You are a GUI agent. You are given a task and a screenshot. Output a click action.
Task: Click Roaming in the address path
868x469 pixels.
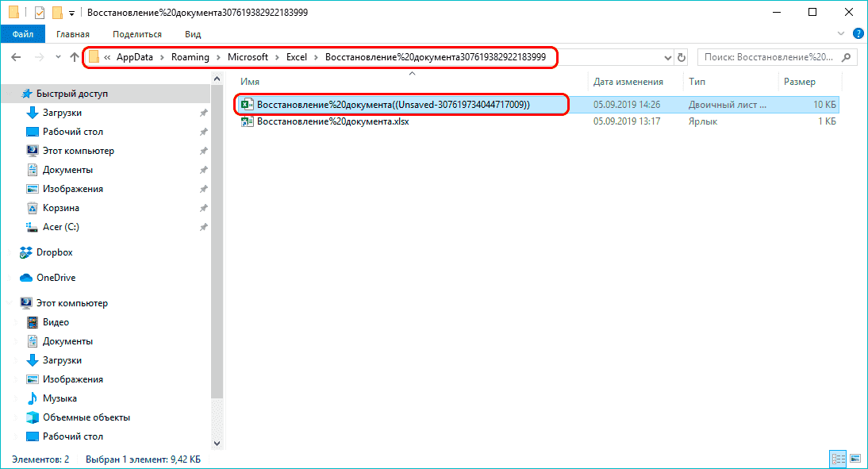coord(190,57)
